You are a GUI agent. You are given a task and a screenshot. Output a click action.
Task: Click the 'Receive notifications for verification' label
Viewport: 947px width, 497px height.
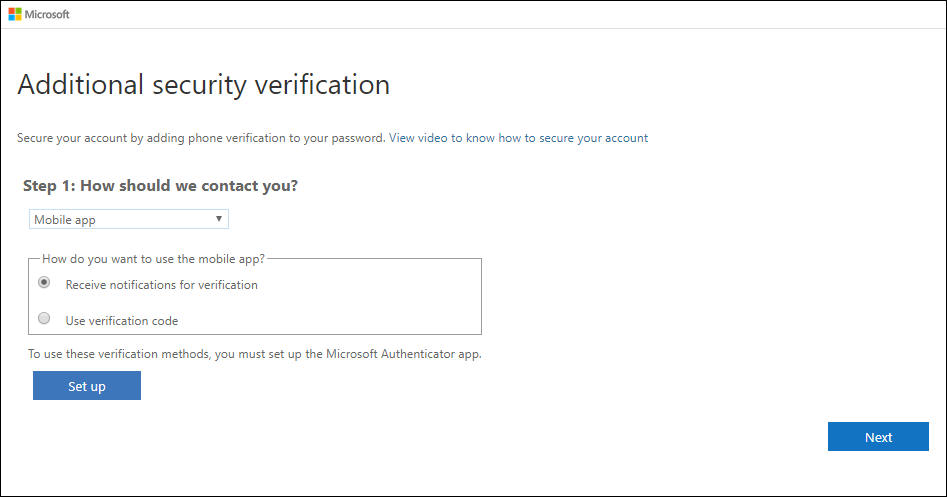[162, 285]
